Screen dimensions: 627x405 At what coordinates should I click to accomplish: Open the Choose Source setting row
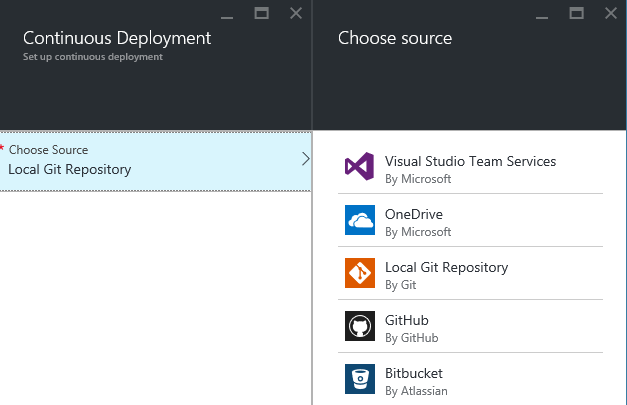coord(150,160)
